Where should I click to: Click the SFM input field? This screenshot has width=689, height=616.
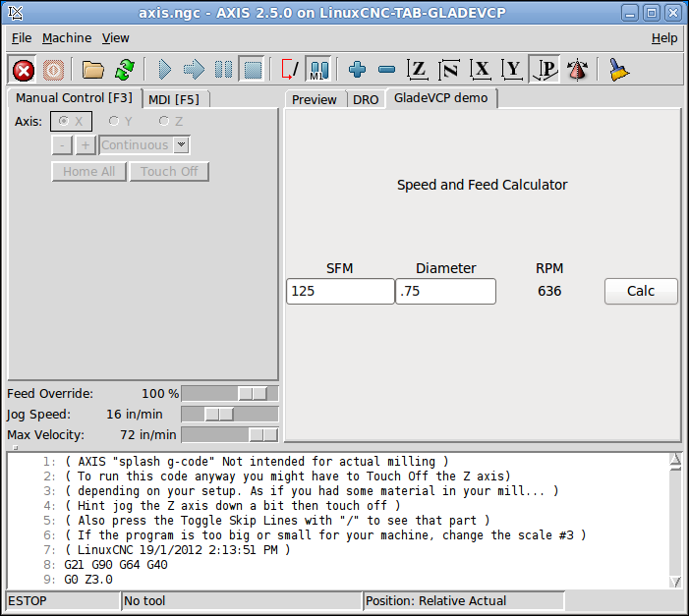(340, 291)
